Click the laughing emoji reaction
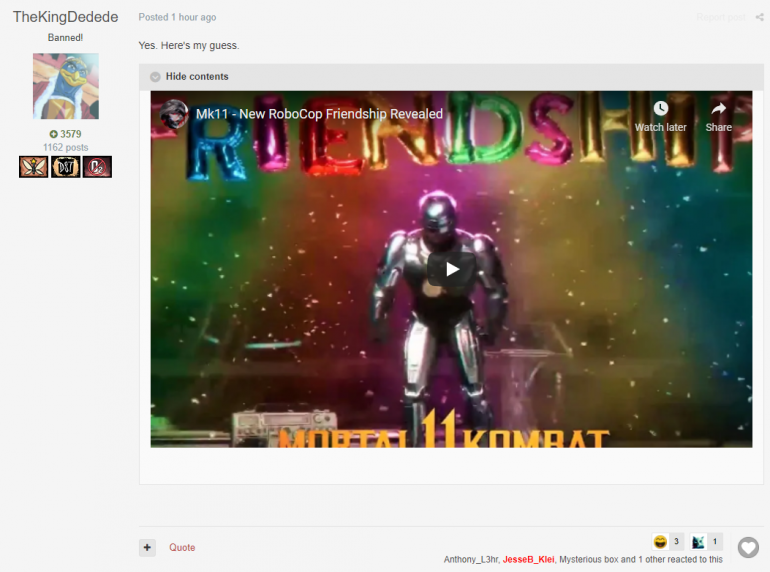Screen dimensions: 770x572 click(x=660, y=542)
